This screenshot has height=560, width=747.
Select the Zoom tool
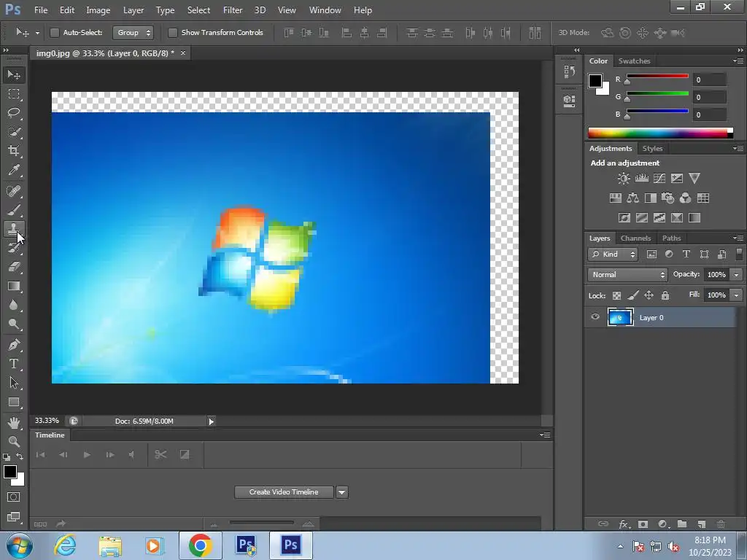click(14, 441)
